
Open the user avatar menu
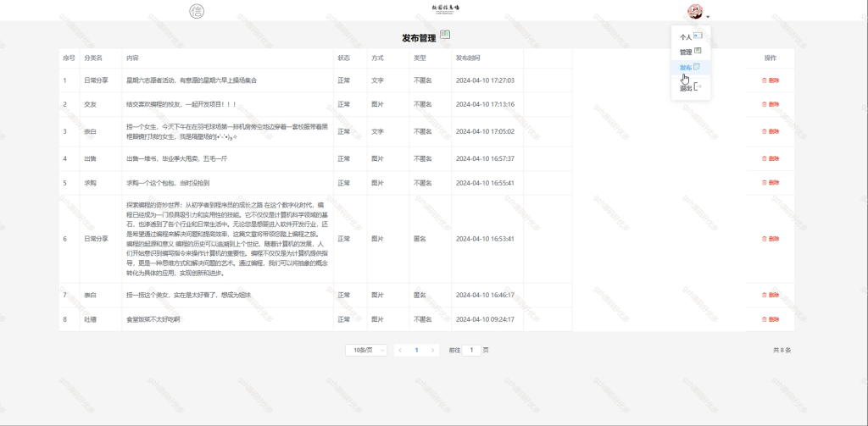(x=695, y=11)
